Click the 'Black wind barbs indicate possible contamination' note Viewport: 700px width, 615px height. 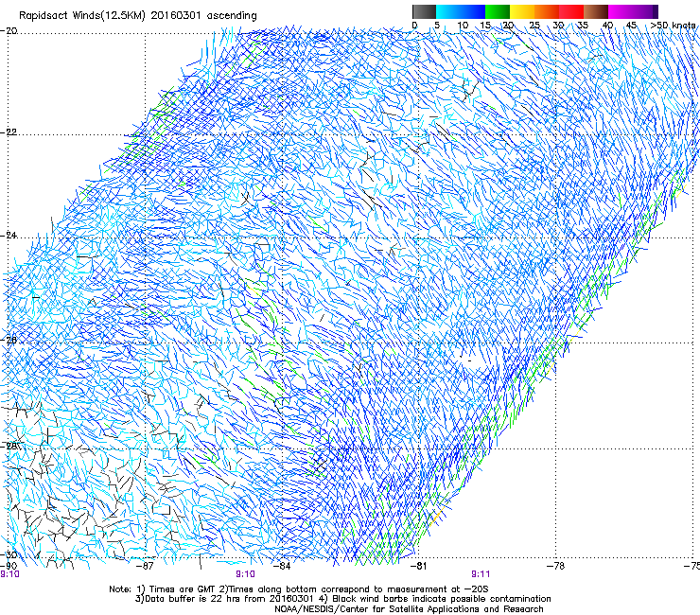[442, 599]
